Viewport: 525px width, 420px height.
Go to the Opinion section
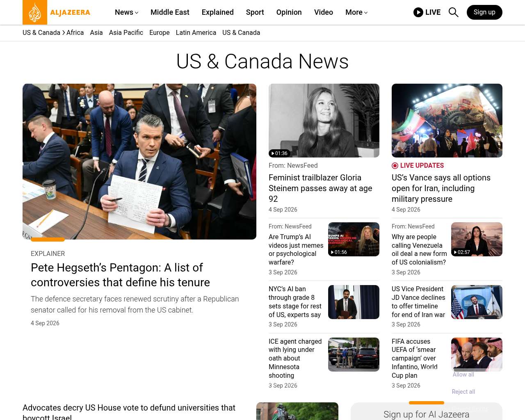click(289, 12)
